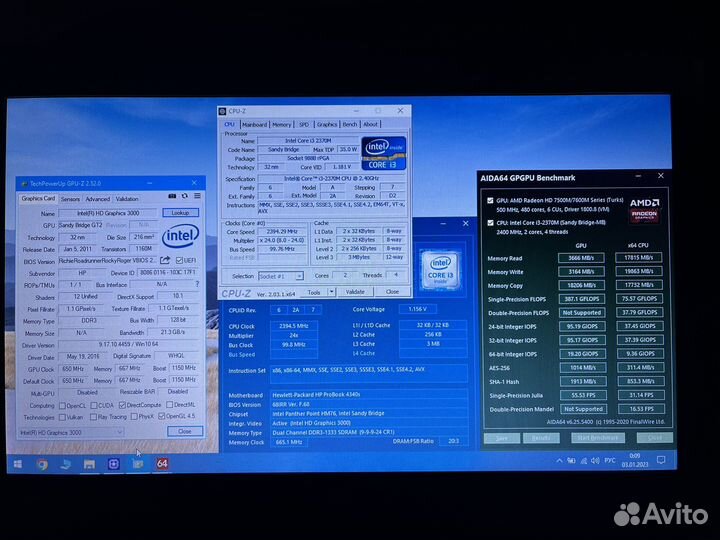Screen dimensions: 720x540
Task: Click the GPU name field Intel(R) HD Graphics 3000
Action: point(108,213)
